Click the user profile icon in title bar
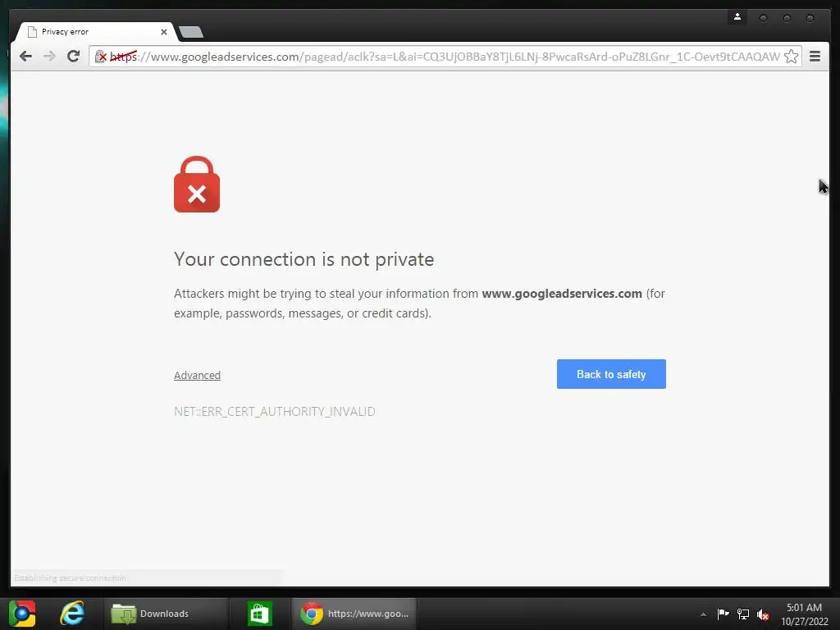This screenshot has height=630, width=840. (737, 17)
